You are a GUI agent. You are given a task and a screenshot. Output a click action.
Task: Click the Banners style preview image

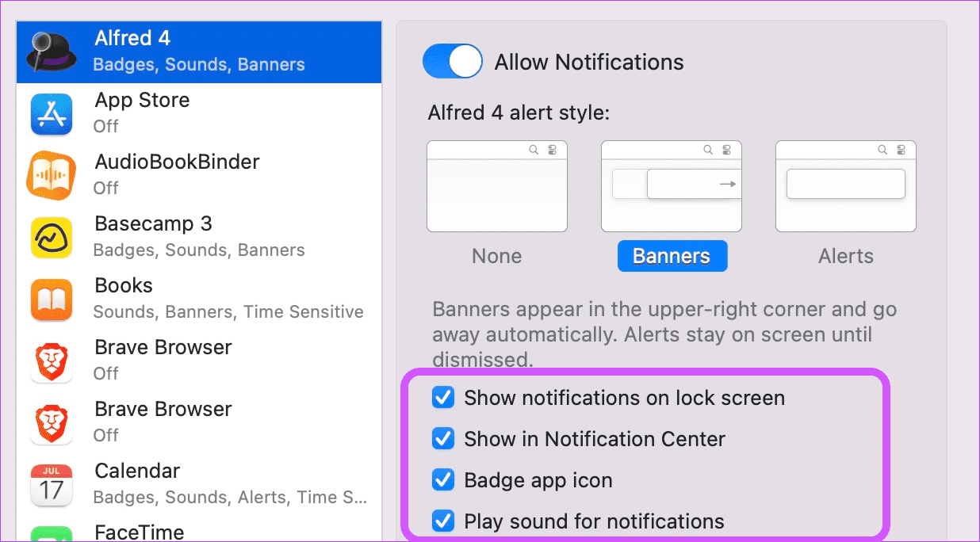tap(672, 186)
